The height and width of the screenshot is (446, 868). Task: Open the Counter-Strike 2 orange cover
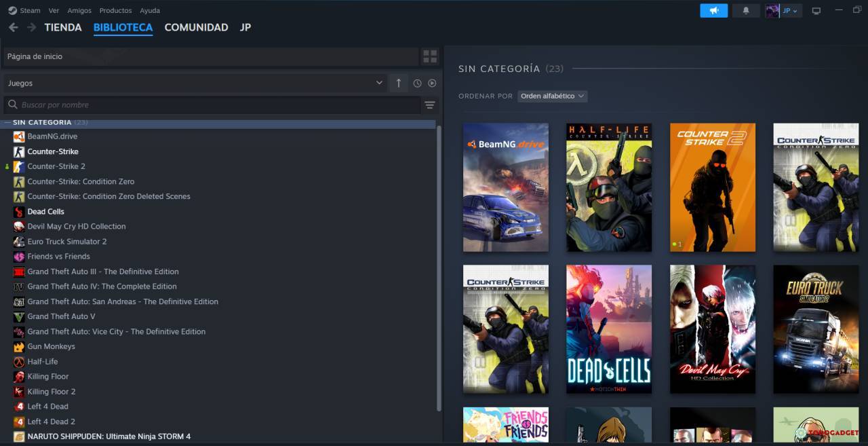tap(713, 187)
